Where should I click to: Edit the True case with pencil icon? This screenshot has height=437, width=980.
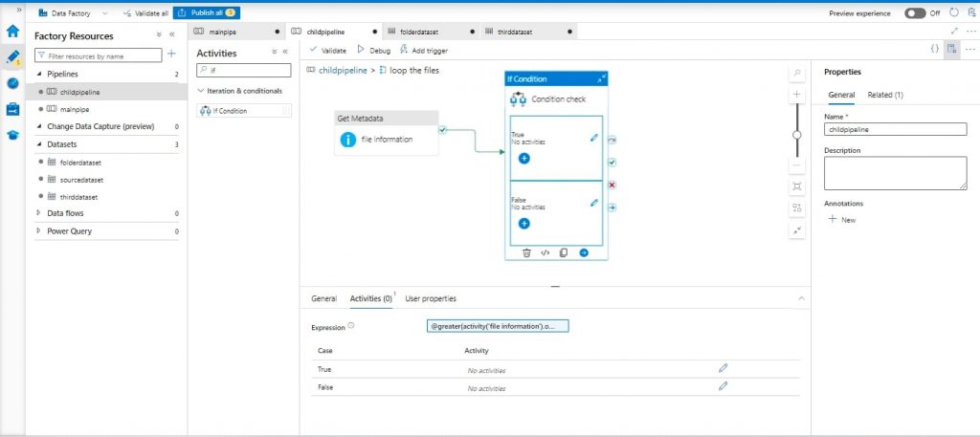(x=593, y=138)
